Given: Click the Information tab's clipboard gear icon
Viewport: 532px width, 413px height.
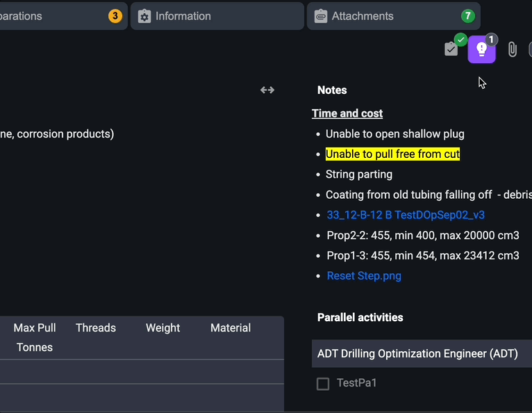Looking at the screenshot, I should click(x=144, y=16).
